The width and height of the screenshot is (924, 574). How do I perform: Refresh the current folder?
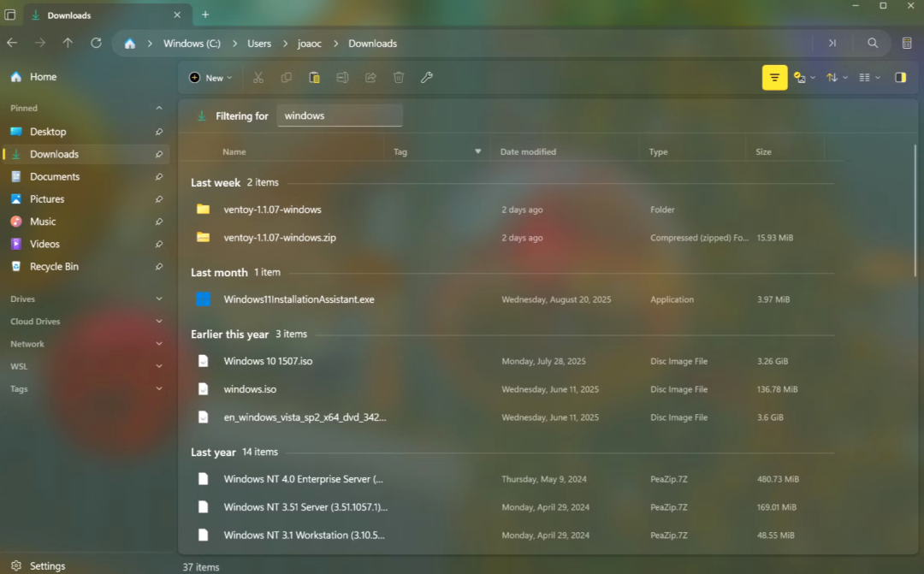pos(96,43)
